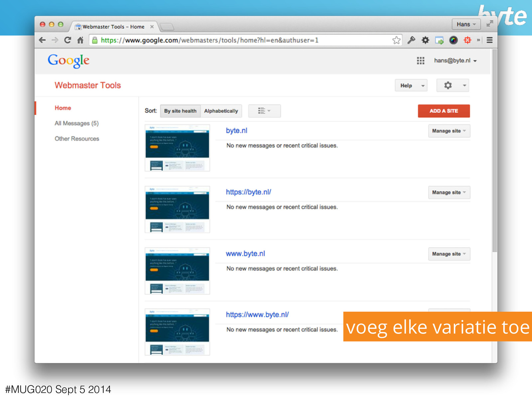Sort sites by site health
Viewport: 532px width, 399px height.
point(180,111)
